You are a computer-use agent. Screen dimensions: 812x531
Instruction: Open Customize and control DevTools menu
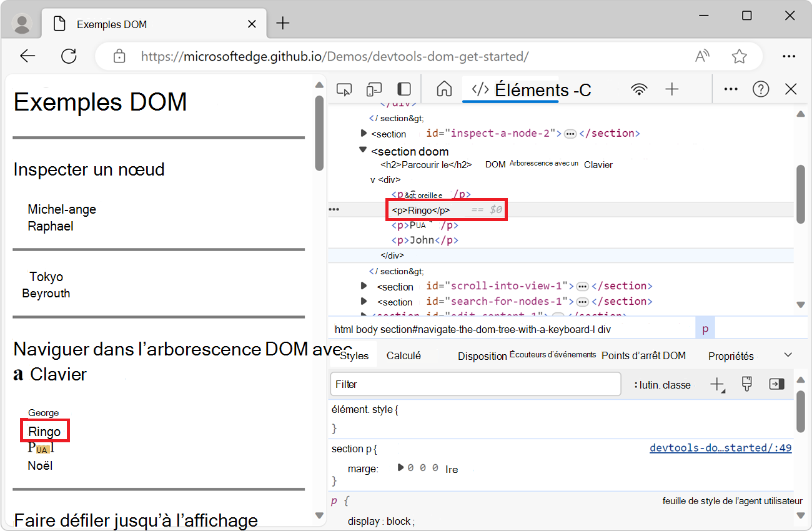731,89
